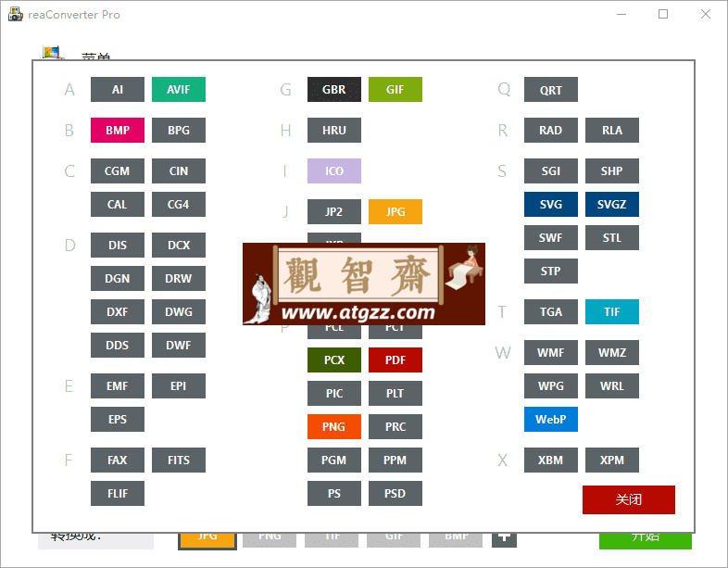This screenshot has width=728, height=568.
Task: Select the DRW format
Action: tap(179, 278)
